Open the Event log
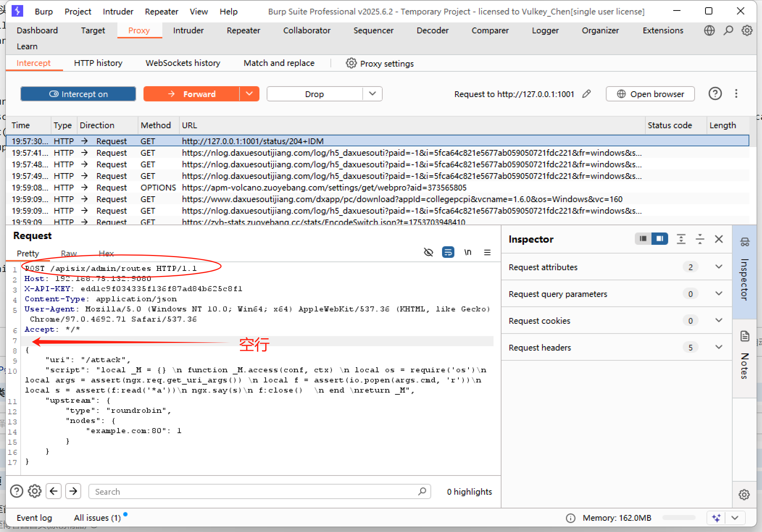This screenshot has height=532, width=762. [34, 518]
